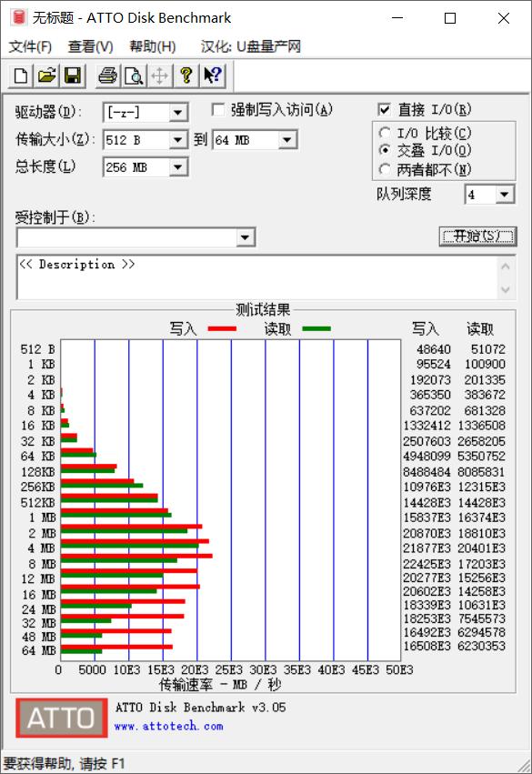Open the 帮助(H) menu
This screenshot has width=532, height=774.
(x=153, y=47)
